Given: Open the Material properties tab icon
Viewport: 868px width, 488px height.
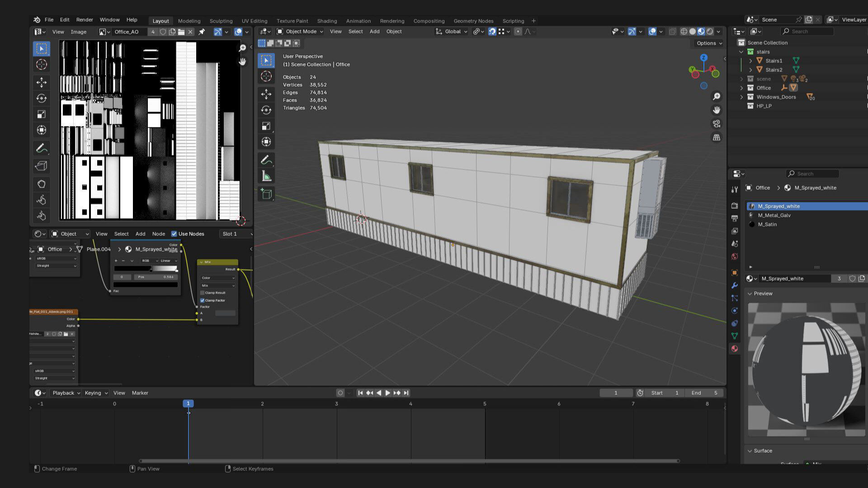Looking at the screenshot, I should [x=735, y=348].
